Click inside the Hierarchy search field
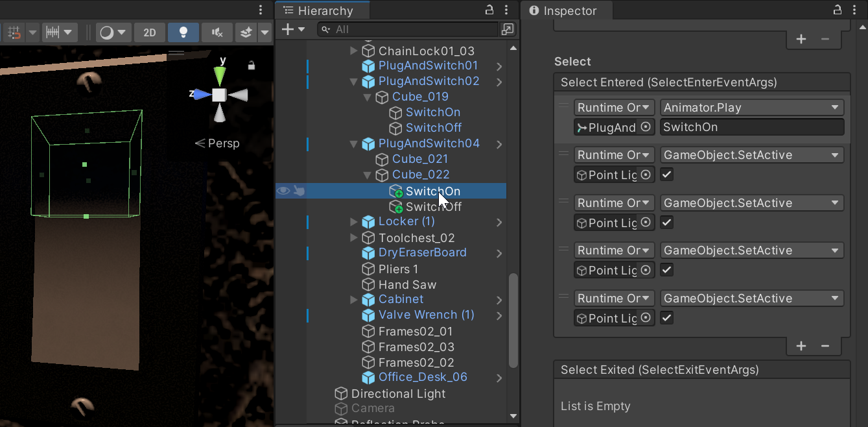The width and height of the screenshot is (868, 427). pos(408,29)
